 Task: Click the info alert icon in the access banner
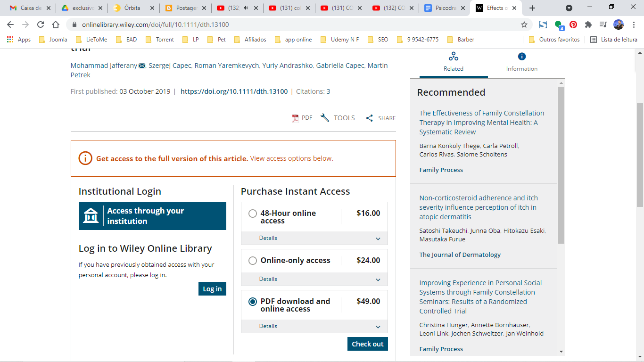coord(85,158)
